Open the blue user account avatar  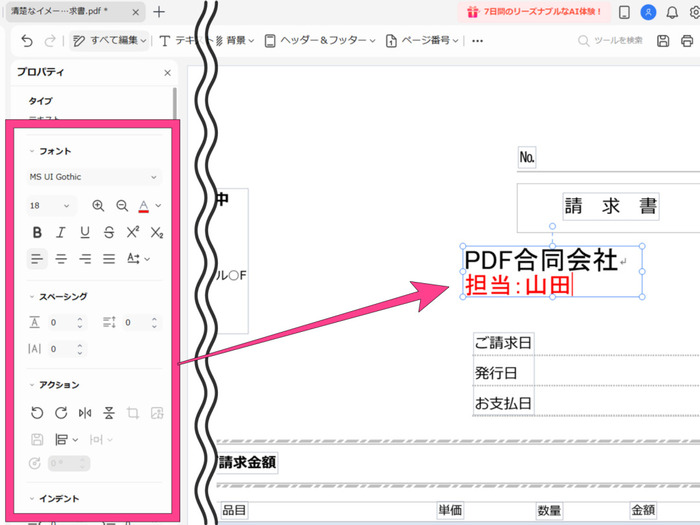pyautogui.click(x=648, y=12)
